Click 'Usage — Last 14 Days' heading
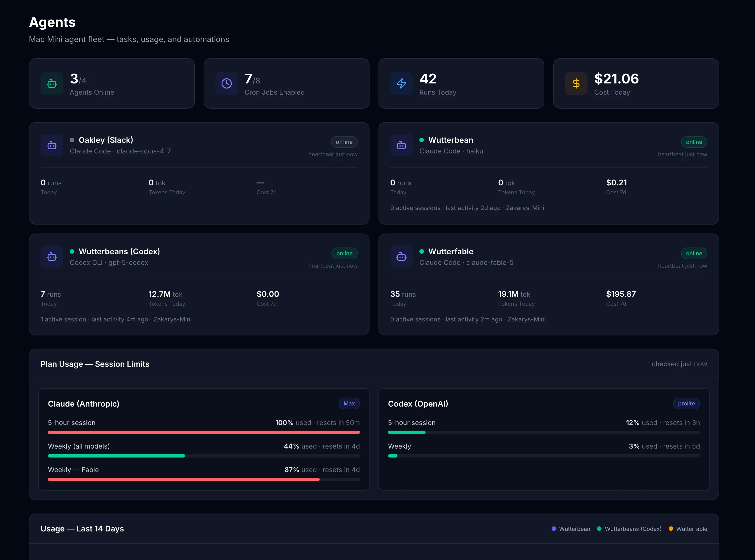 82,529
